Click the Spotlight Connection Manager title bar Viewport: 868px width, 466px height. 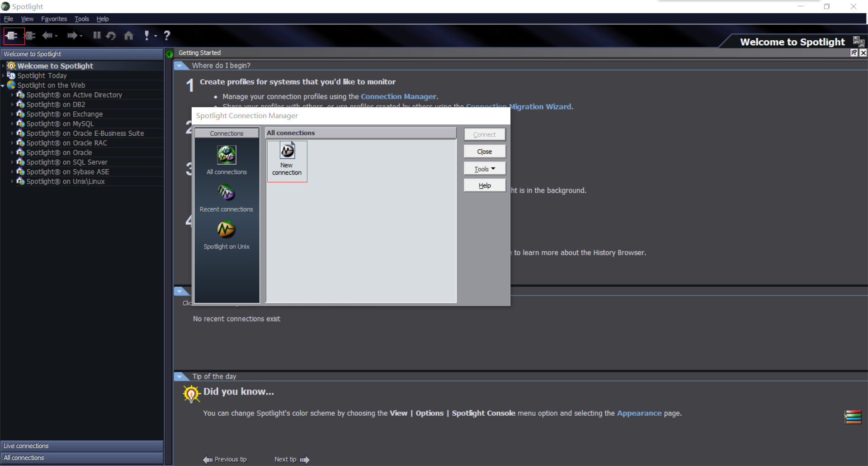[351, 116]
